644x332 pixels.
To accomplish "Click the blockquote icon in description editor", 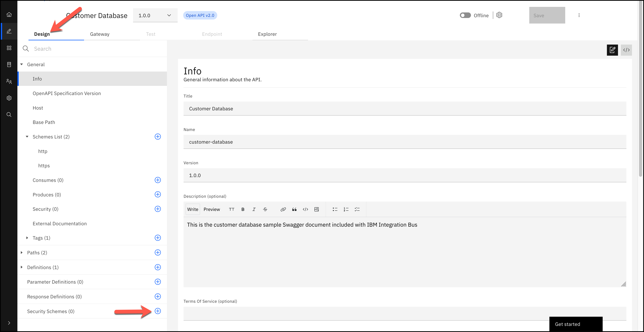I will pos(294,209).
